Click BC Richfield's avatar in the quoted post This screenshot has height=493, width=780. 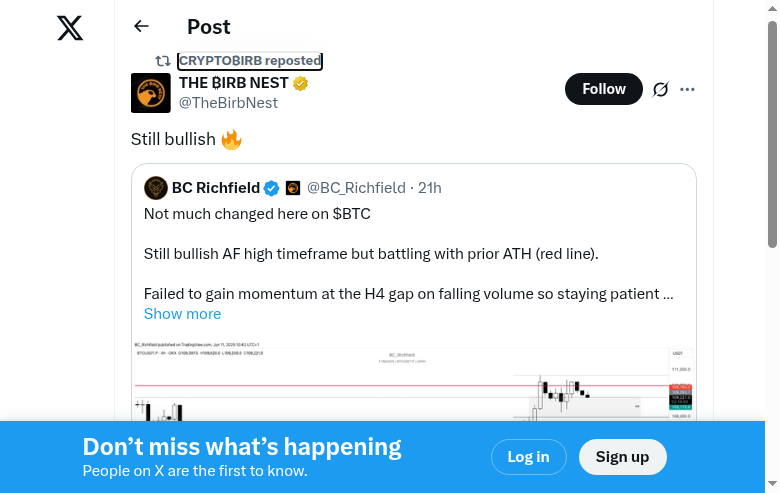(x=155, y=187)
